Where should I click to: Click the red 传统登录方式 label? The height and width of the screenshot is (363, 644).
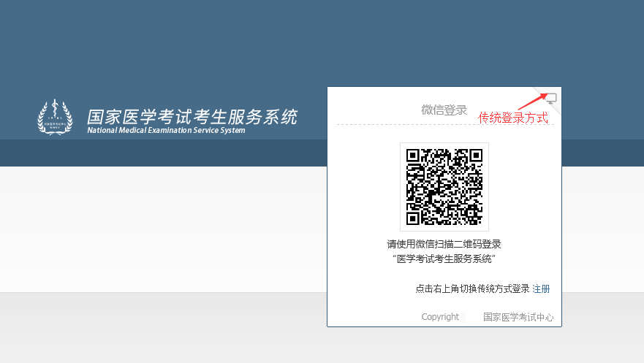512,118
